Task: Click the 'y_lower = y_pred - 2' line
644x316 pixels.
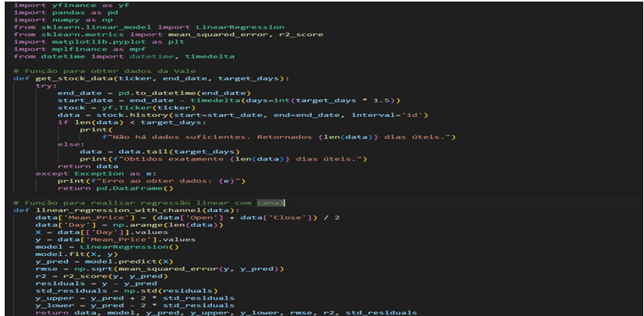Action: (x=135, y=305)
